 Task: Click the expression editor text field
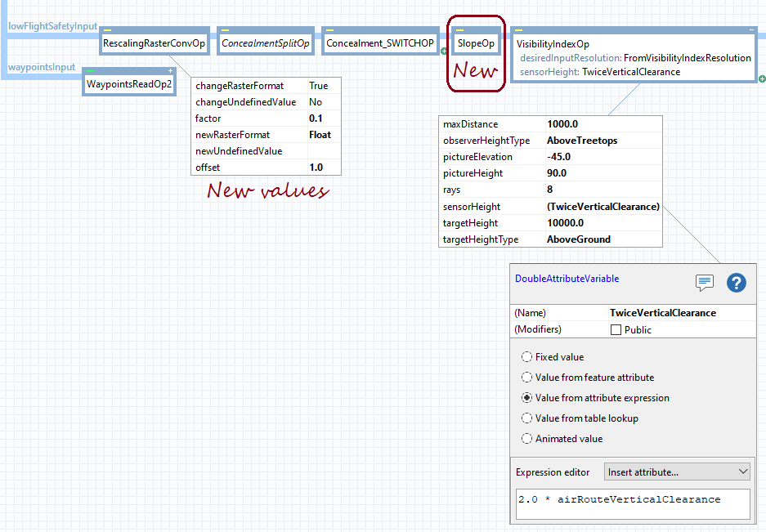point(633,503)
